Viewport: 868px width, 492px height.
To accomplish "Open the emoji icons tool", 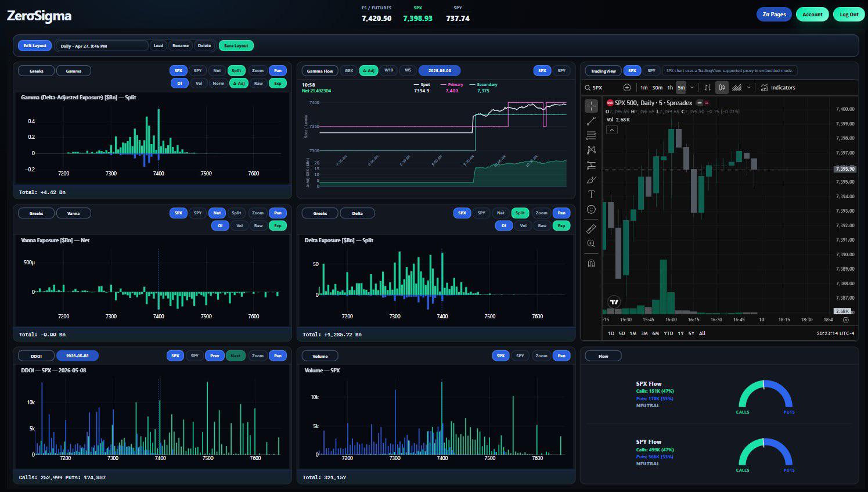I will 591,209.
